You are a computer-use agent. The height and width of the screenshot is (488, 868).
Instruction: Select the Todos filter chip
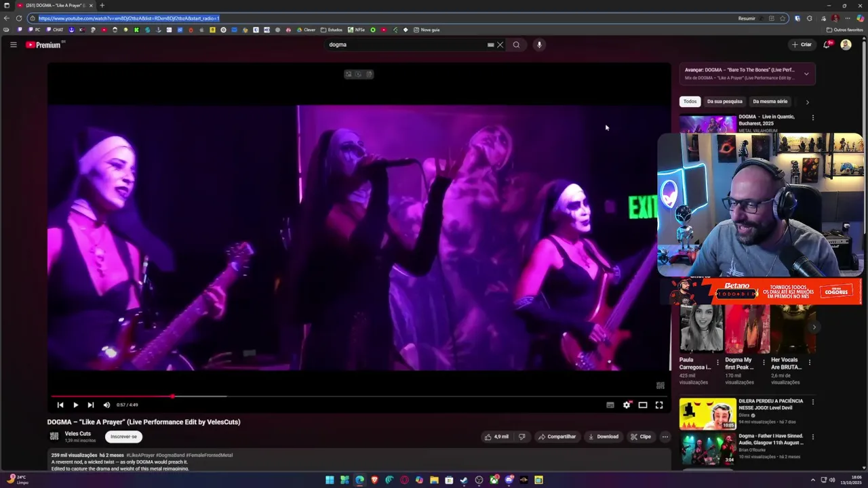coord(690,102)
